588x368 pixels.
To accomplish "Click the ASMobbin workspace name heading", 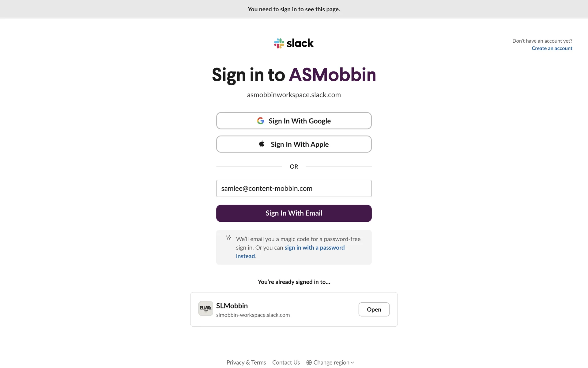I will (332, 75).
